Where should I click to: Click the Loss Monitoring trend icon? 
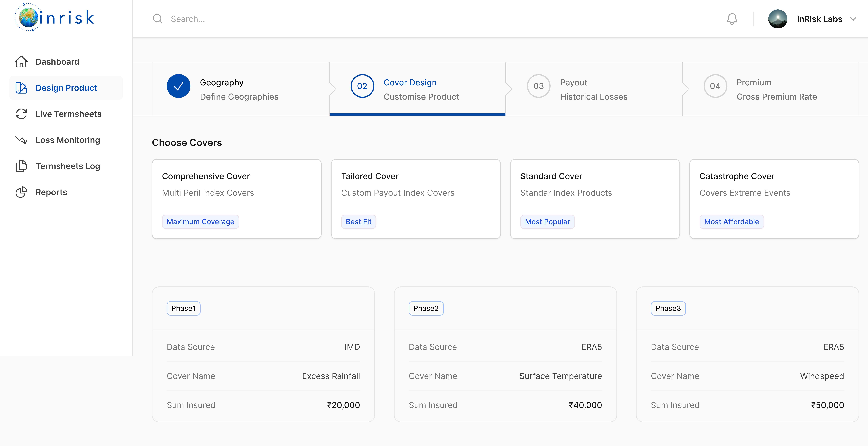[x=21, y=140]
